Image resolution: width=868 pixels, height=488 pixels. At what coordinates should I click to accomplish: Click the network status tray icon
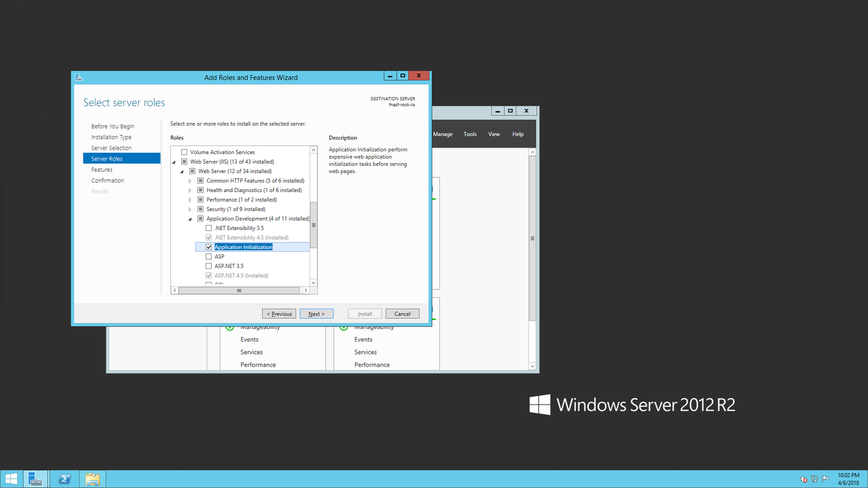(814, 479)
